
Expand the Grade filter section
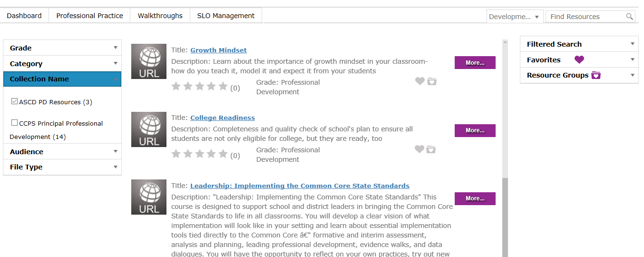(x=62, y=48)
